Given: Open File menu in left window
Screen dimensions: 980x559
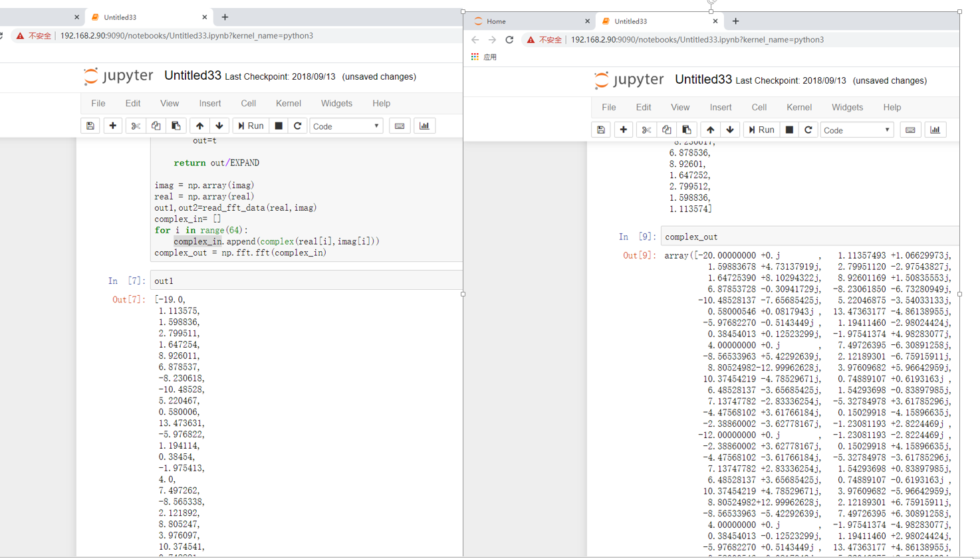Looking at the screenshot, I should 98,103.
